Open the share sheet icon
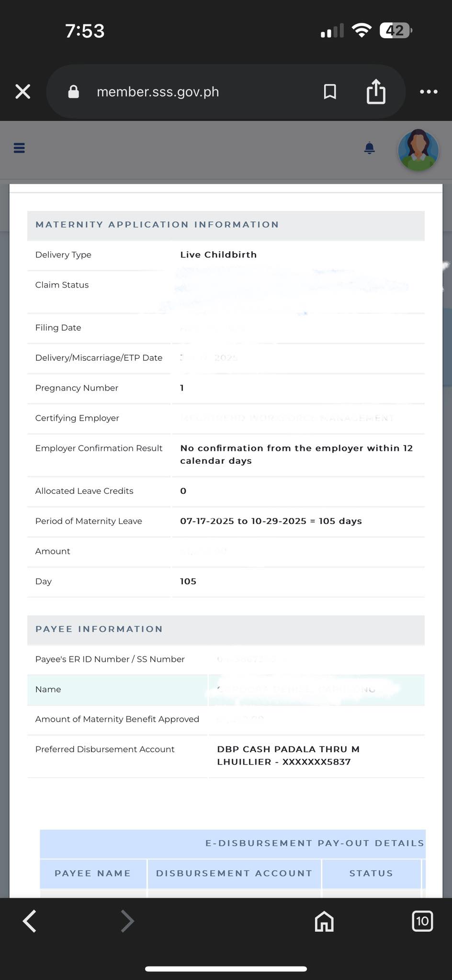 (x=376, y=91)
